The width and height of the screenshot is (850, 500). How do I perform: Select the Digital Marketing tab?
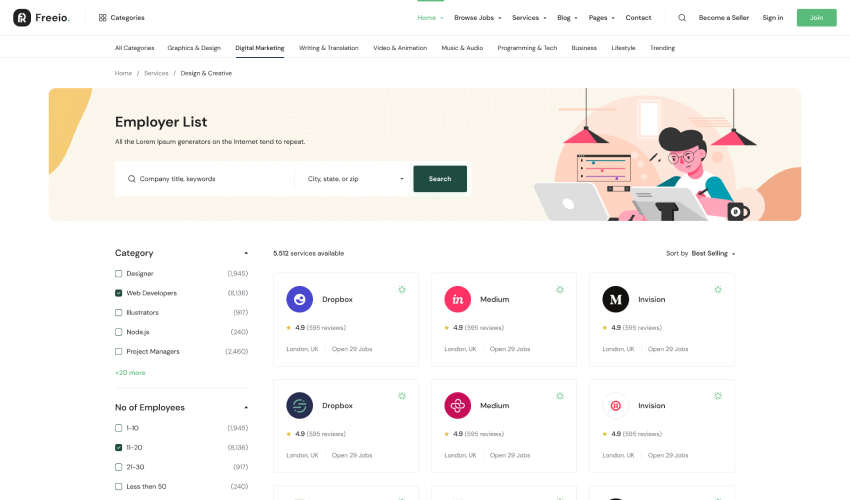(x=259, y=48)
